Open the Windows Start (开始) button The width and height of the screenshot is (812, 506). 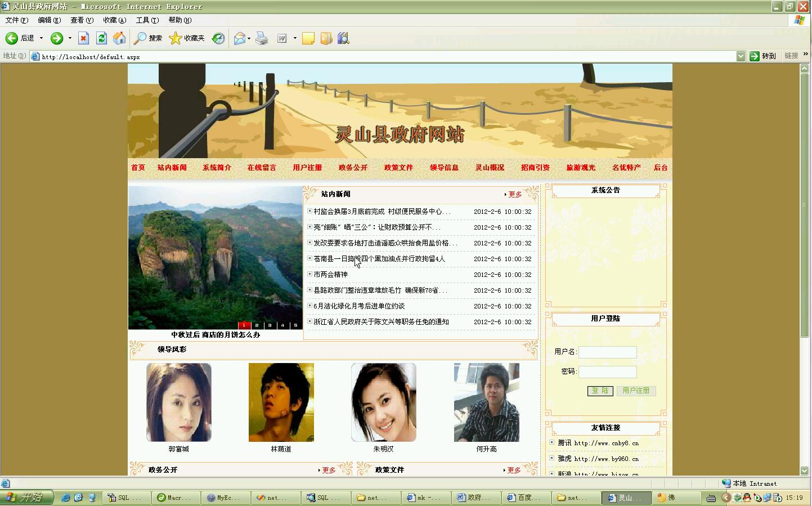point(26,498)
